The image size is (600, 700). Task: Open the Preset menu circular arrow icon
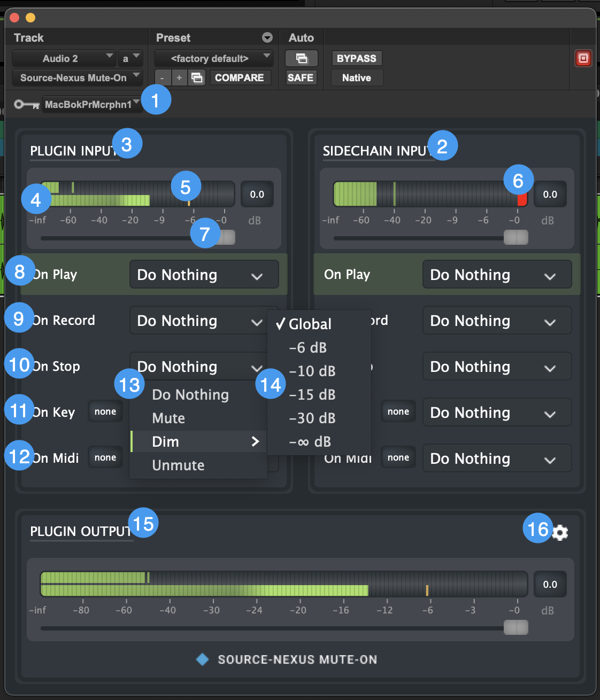click(x=267, y=38)
